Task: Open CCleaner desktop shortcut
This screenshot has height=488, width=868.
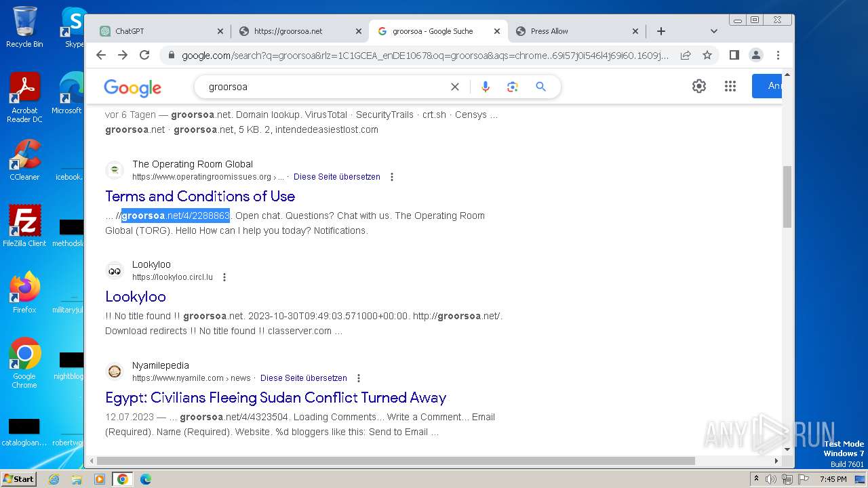Action: [x=24, y=161]
